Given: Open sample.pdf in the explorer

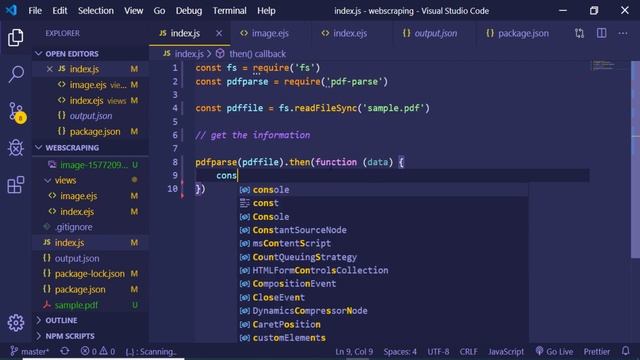Looking at the screenshot, I should [x=90, y=305].
